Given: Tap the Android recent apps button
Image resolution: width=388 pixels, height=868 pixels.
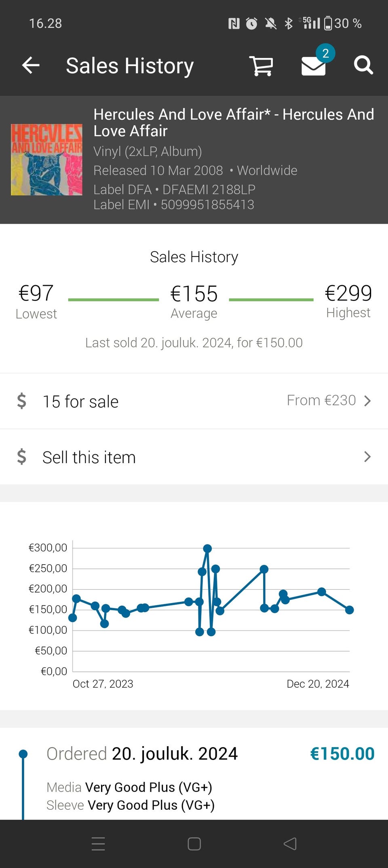Looking at the screenshot, I should tap(98, 844).
